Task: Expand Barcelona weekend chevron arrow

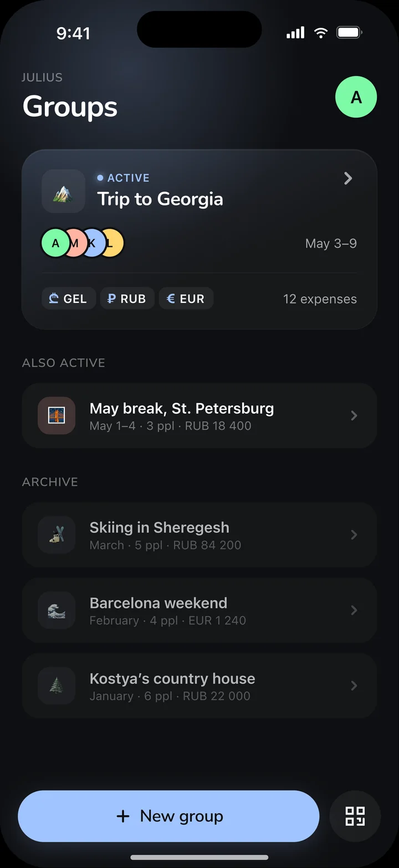Action: click(x=354, y=610)
